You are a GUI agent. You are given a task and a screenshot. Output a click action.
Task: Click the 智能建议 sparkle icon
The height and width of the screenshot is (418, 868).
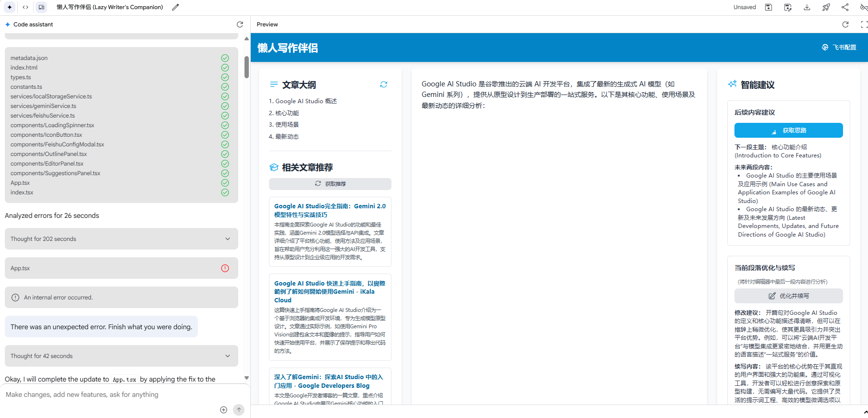[x=732, y=84]
